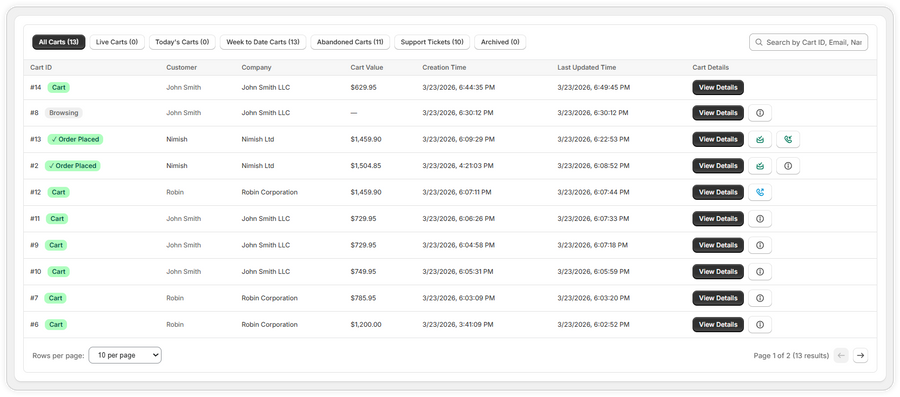Click the $749.95 cart value
The image size is (900, 397).
pos(364,271)
